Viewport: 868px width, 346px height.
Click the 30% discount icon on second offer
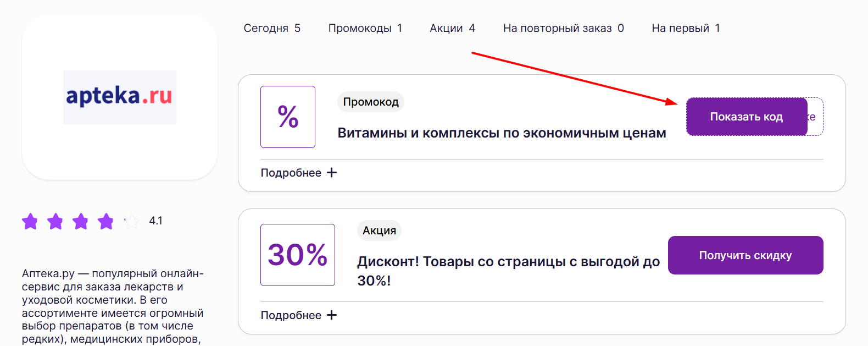298,255
